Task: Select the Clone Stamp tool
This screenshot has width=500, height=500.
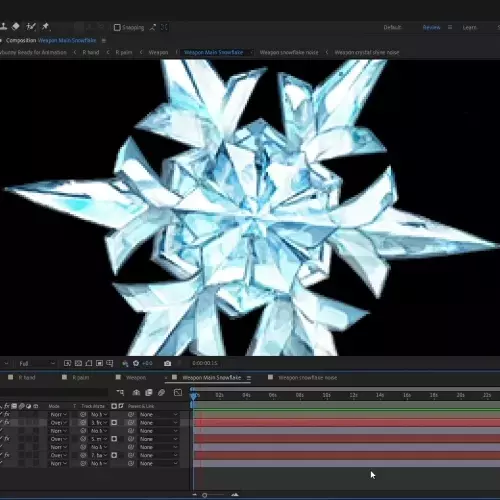Action: pyautogui.click(x=3, y=27)
